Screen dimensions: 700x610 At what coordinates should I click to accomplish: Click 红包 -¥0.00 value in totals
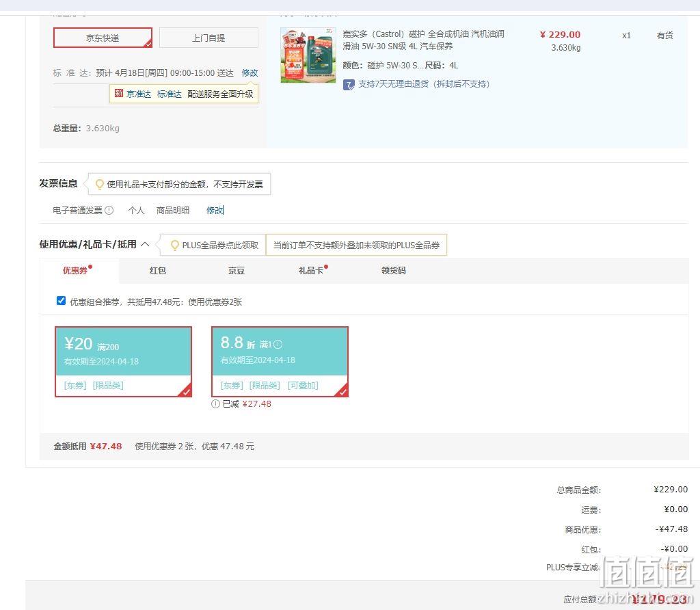point(674,549)
